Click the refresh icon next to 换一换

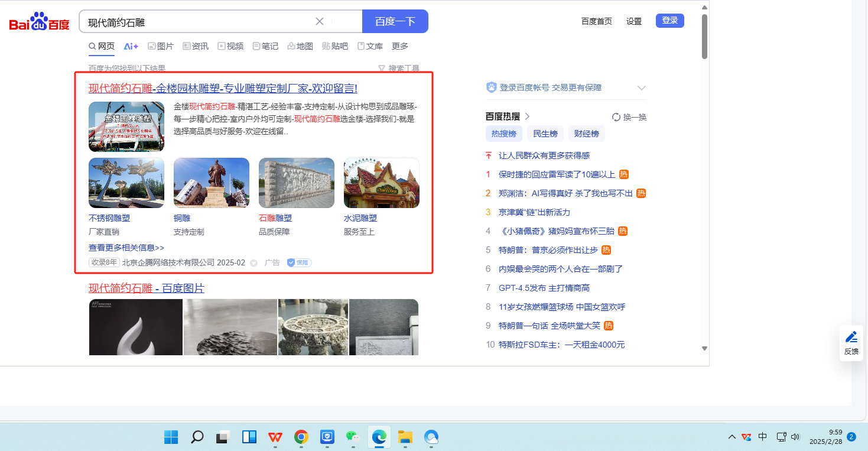616,117
